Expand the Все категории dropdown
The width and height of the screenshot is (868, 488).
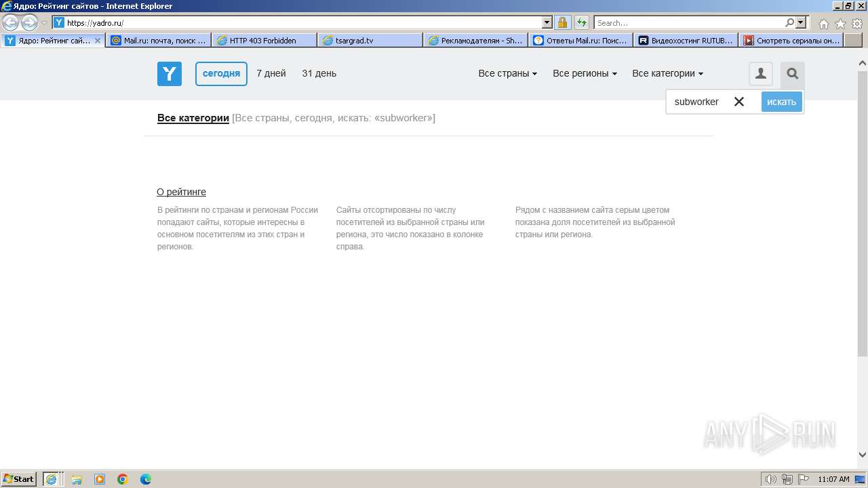coord(668,73)
